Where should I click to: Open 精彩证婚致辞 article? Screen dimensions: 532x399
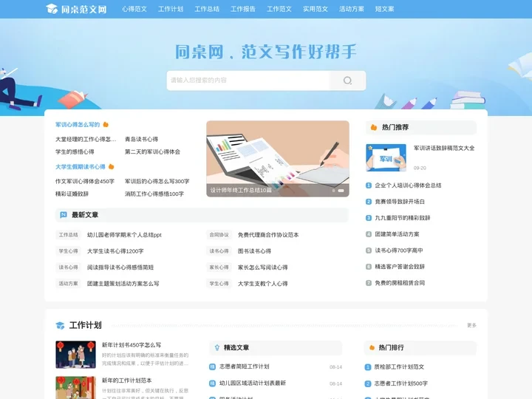click(72, 194)
